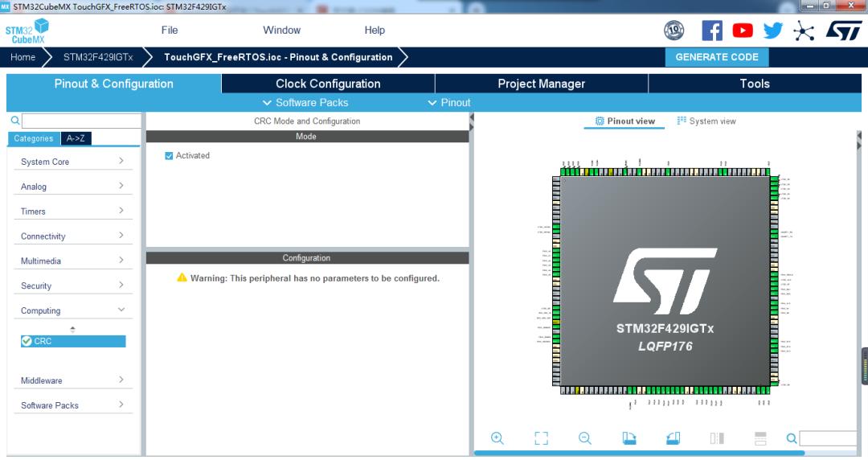
Task: Go to Home breadcrumb
Action: (x=23, y=57)
